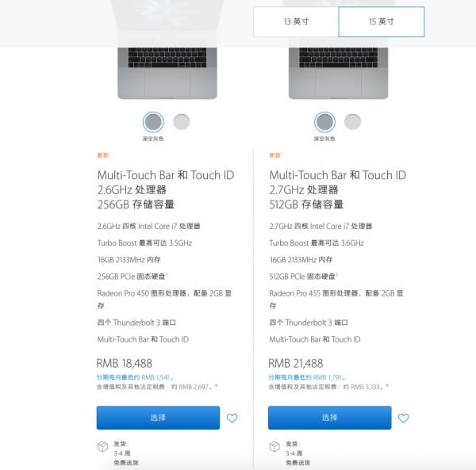The height and width of the screenshot is (470, 476).
Task: Click the right MacBook Pro product image
Action: click(x=339, y=73)
